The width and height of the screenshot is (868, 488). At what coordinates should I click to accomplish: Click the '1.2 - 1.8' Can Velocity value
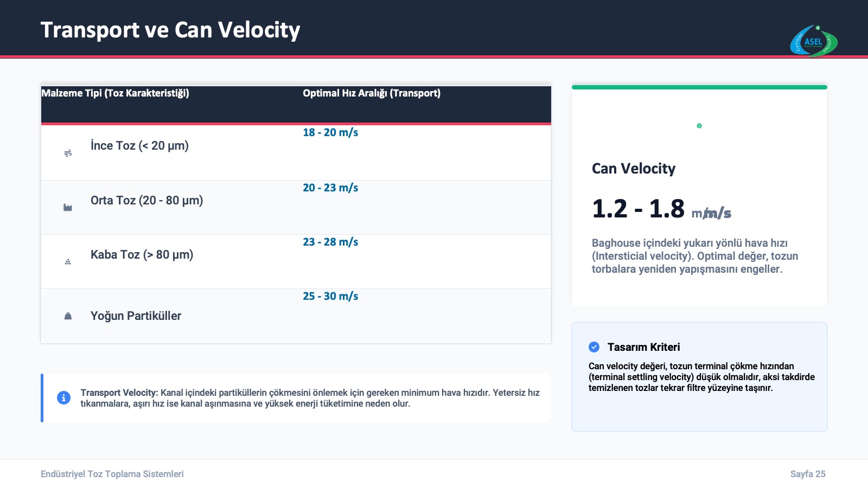pyautogui.click(x=638, y=209)
